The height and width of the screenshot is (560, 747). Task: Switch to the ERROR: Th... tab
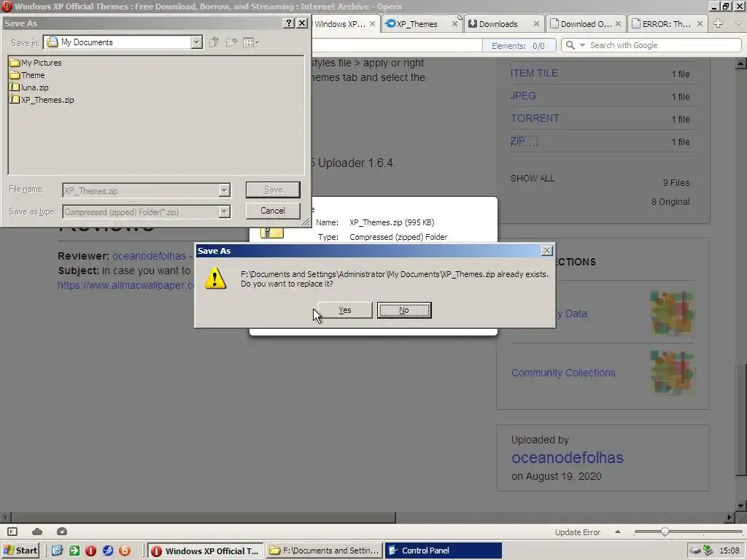[x=667, y=24]
